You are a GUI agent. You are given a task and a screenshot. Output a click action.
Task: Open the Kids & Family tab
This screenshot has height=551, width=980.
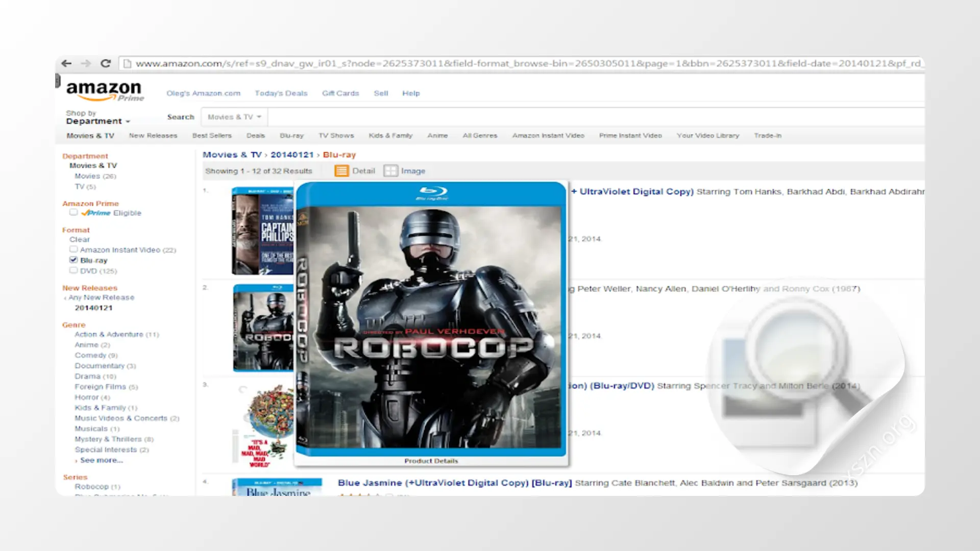coord(390,136)
